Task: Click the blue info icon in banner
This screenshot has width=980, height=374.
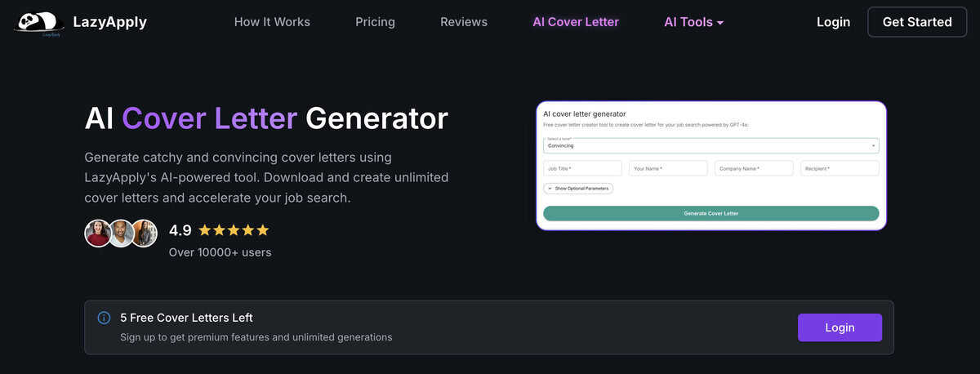Action: 104,318
